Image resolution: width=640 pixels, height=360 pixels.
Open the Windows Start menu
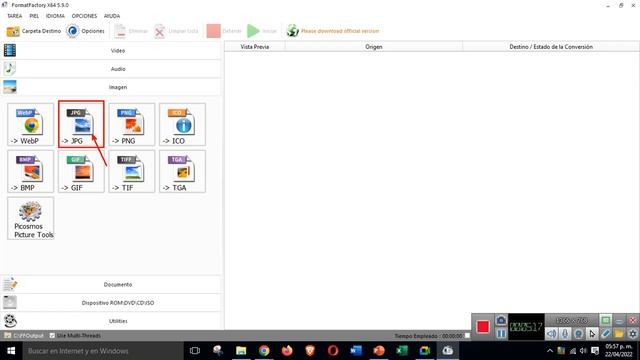pos(11,351)
